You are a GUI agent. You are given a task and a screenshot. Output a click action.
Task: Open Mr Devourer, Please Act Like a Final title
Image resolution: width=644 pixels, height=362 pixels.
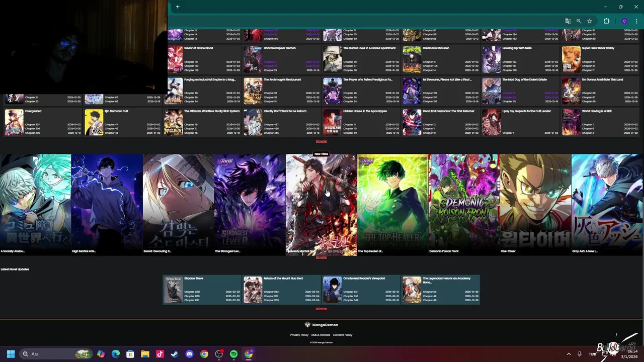[x=447, y=79]
